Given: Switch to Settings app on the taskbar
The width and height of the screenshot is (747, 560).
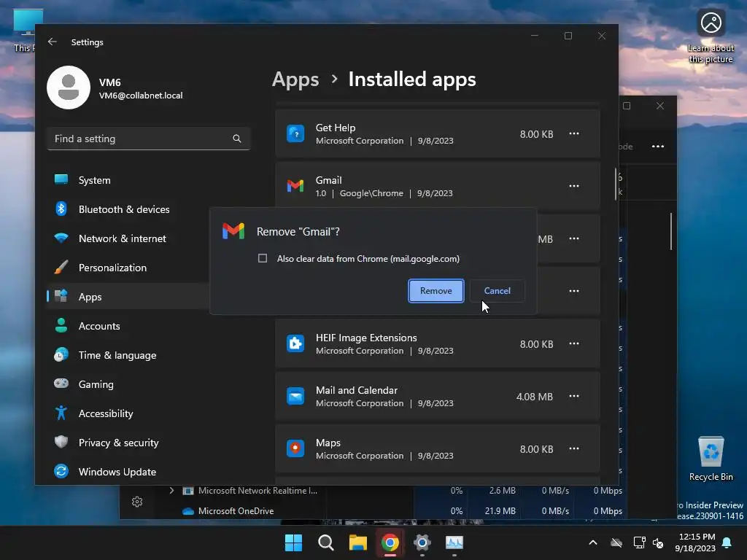Looking at the screenshot, I should [422, 542].
